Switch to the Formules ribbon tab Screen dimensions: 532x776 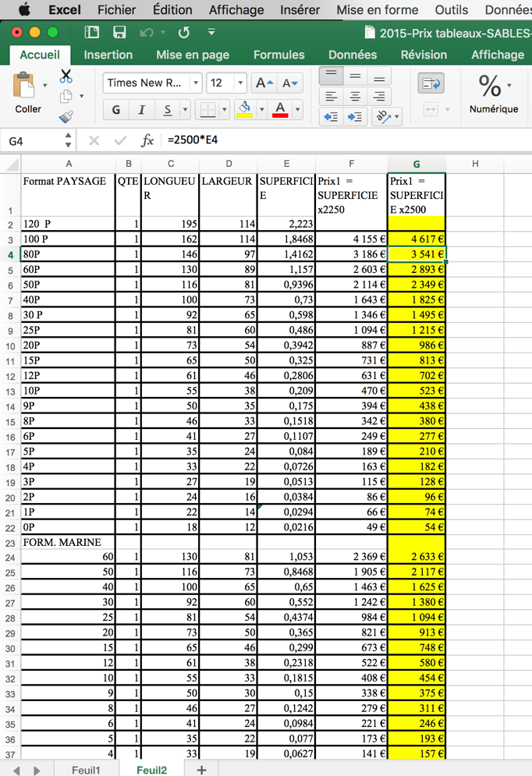(x=279, y=55)
